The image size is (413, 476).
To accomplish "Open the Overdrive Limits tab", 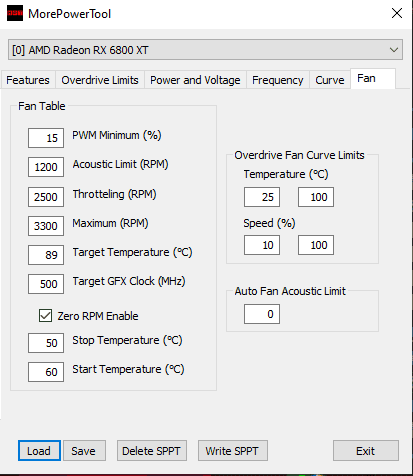I will [x=100, y=80].
